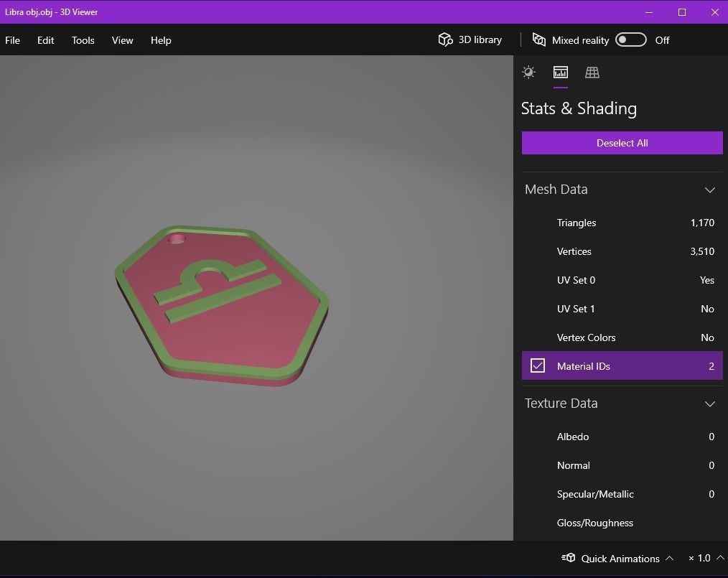Image resolution: width=728 pixels, height=578 pixels.
Task: Click the 3D library label
Action: [480, 40]
